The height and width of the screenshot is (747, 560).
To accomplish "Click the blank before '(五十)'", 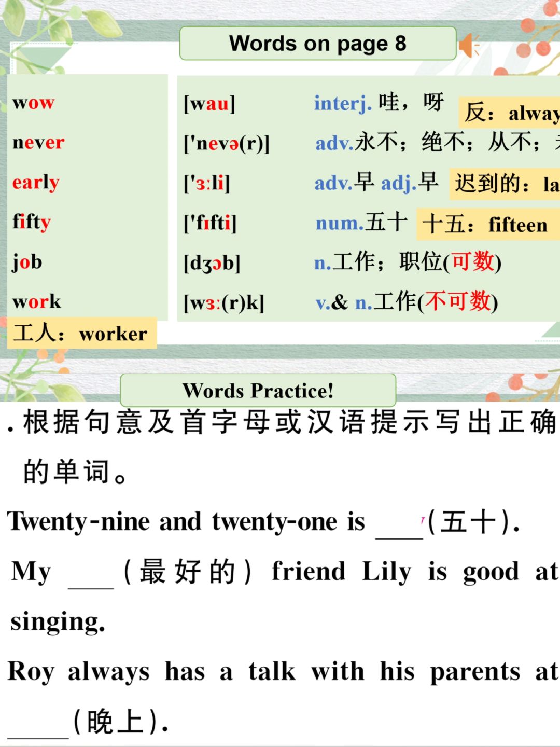I will [x=399, y=529].
